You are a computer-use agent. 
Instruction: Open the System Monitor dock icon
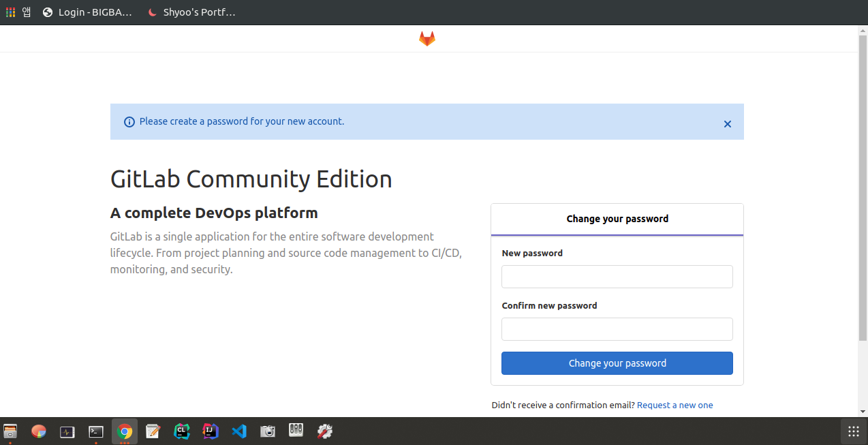(x=67, y=431)
